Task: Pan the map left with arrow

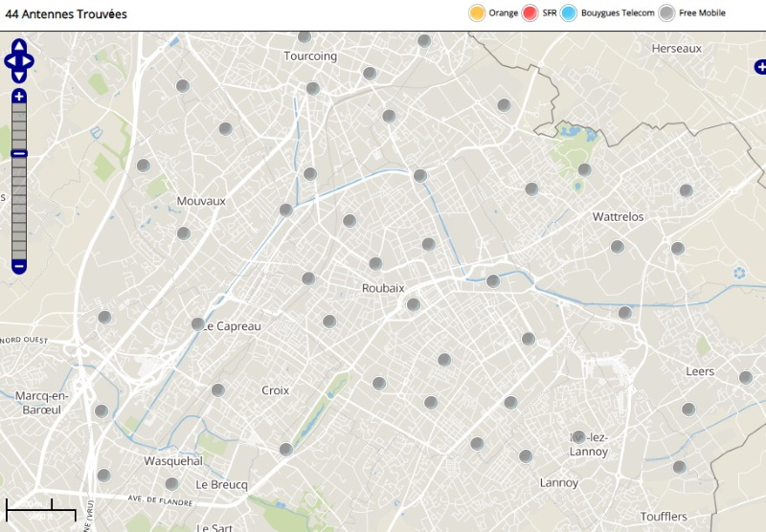Action: click(9, 61)
